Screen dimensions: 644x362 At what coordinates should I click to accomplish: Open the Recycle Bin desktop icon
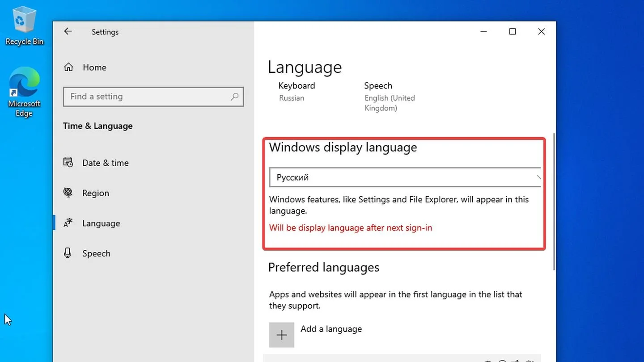24,26
